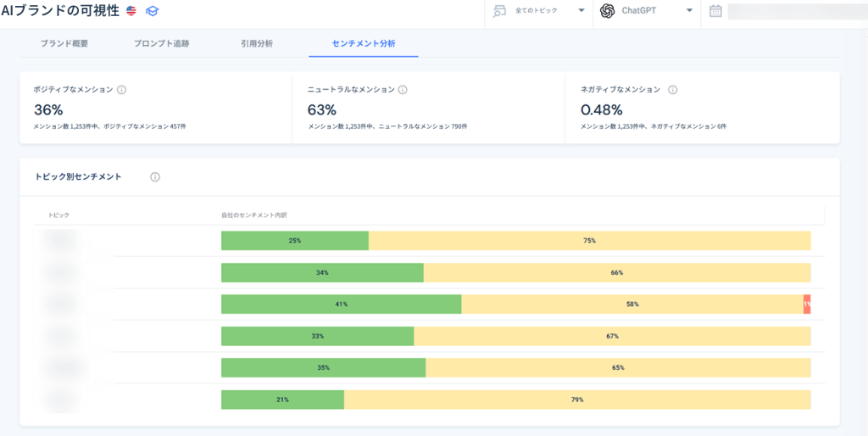This screenshot has height=436, width=868.
Task: Click the info icon next to ネガティブなメンション
Action: pyautogui.click(x=672, y=89)
